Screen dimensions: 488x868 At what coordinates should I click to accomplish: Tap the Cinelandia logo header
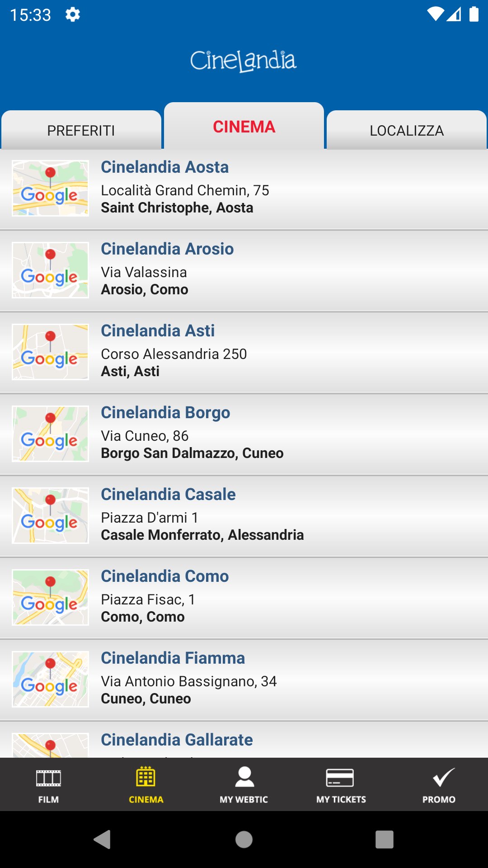(x=243, y=61)
